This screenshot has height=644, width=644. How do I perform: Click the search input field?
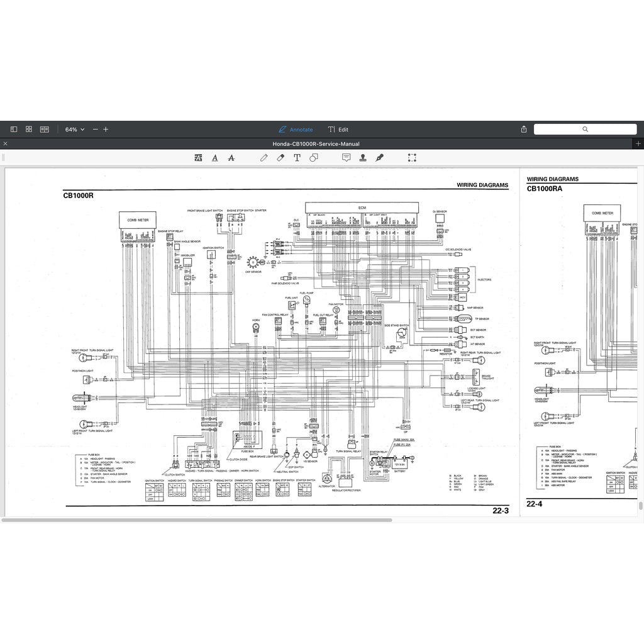point(585,129)
